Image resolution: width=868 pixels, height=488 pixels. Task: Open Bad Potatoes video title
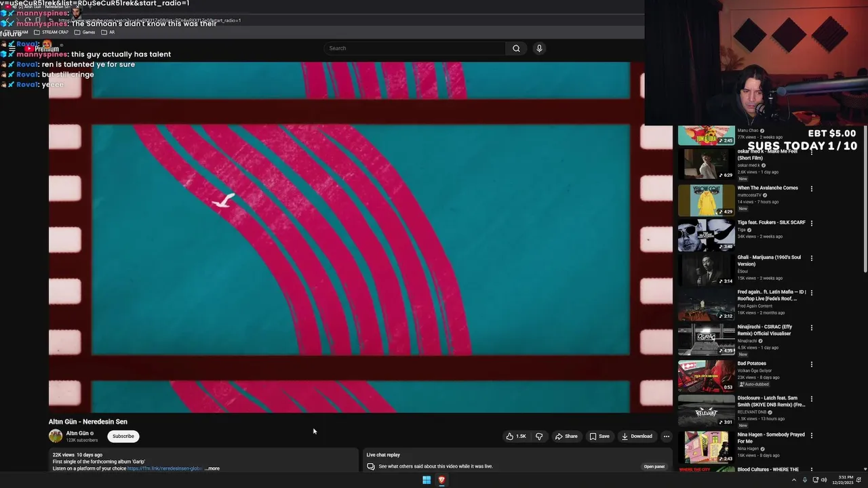(751, 363)
